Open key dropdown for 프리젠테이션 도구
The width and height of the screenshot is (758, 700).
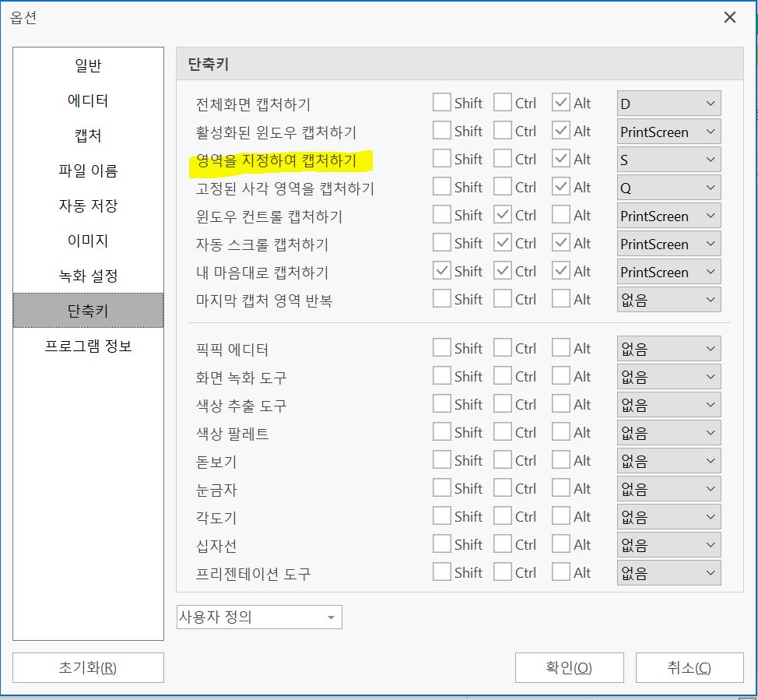669,573
